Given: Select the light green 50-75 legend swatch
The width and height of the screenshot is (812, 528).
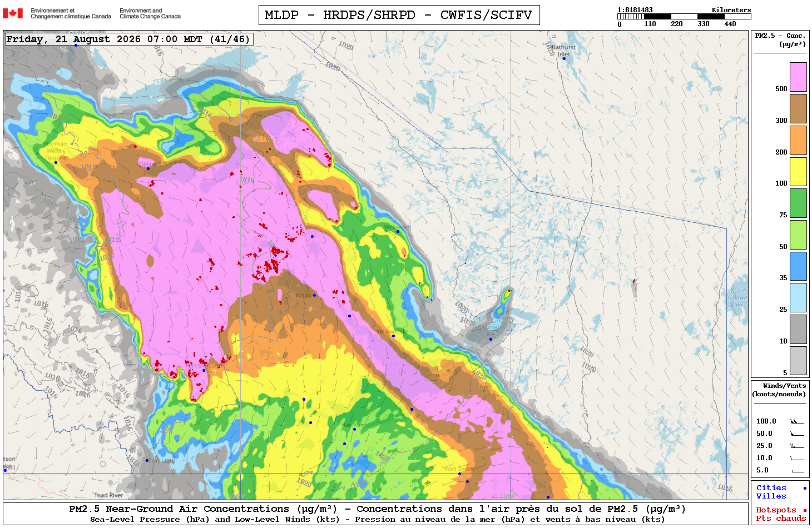Looking at the screenshot, I should tap(798, 235).
